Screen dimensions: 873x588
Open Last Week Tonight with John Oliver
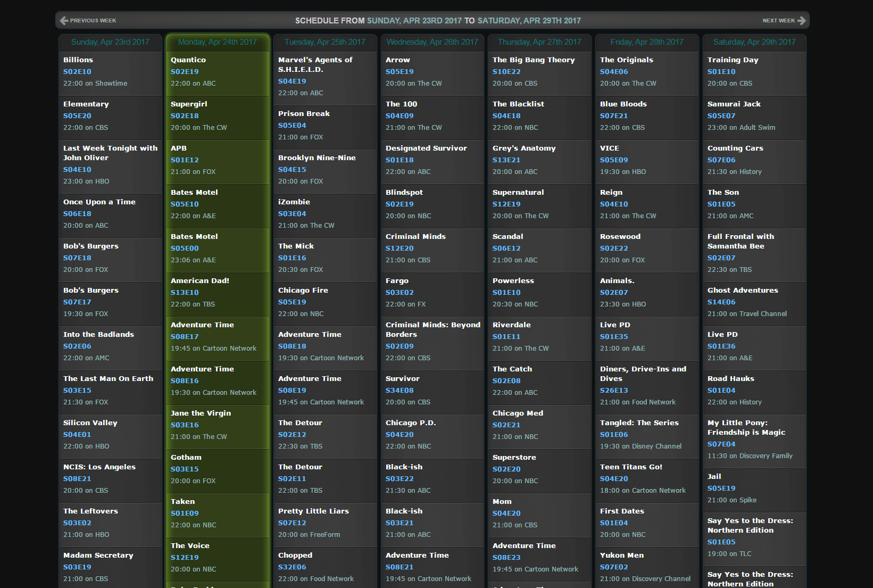[110, 153]
